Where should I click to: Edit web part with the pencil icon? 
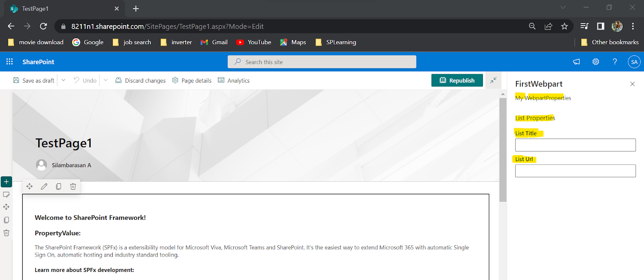point(44,186)
